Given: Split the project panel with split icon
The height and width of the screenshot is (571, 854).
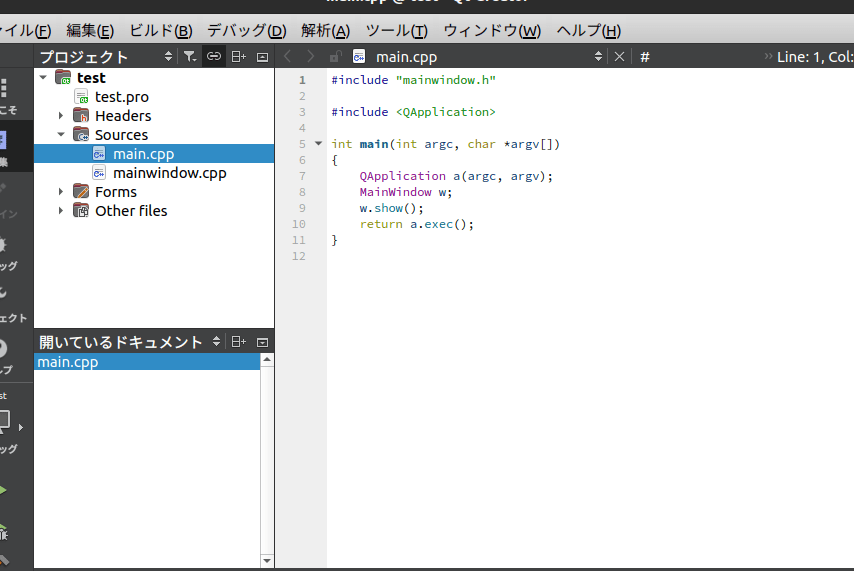Looking at the screenshot, I should [239, 57].
